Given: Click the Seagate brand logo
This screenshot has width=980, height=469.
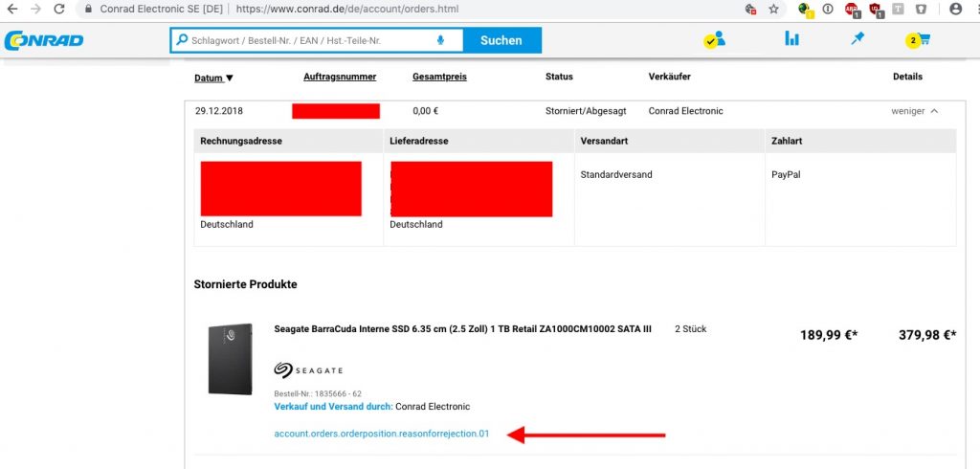Looking at the screenshot, I should (x=308, y=370).
